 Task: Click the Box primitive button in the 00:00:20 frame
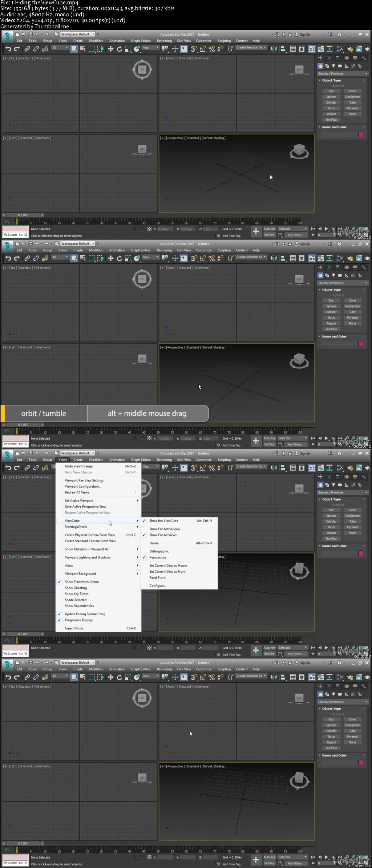click(x=331, y=91)
